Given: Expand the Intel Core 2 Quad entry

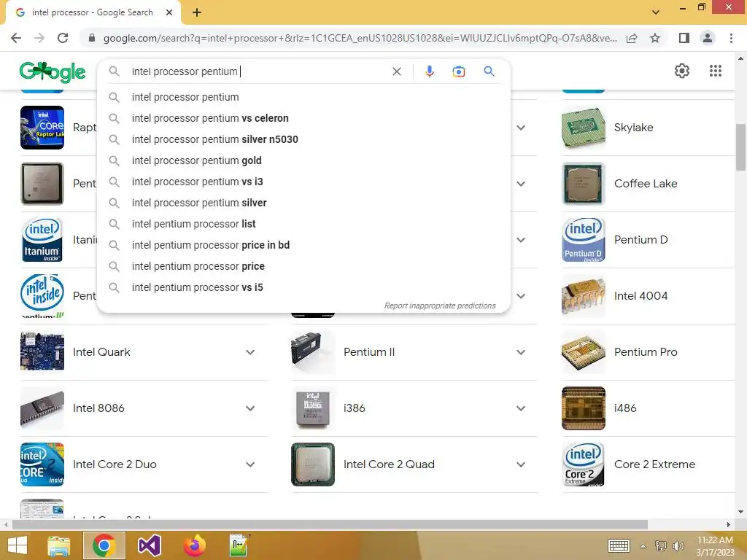Looking at the screenshot, I should point(521,464).
